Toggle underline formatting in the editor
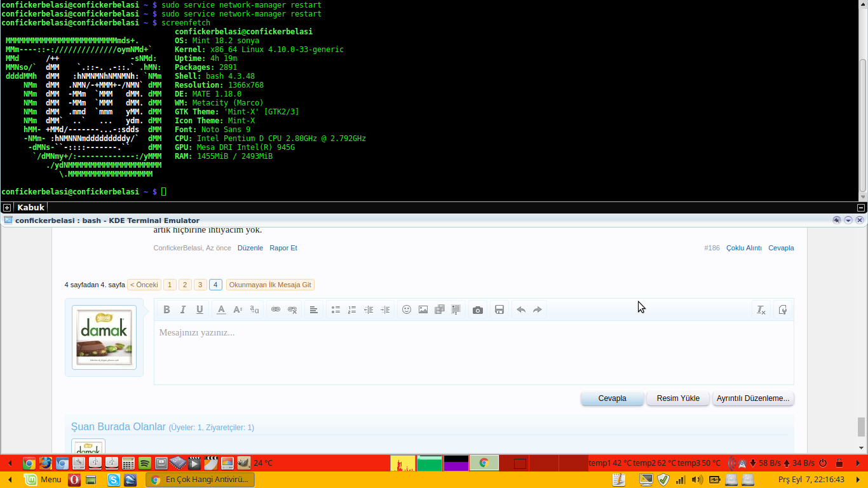 200,309
